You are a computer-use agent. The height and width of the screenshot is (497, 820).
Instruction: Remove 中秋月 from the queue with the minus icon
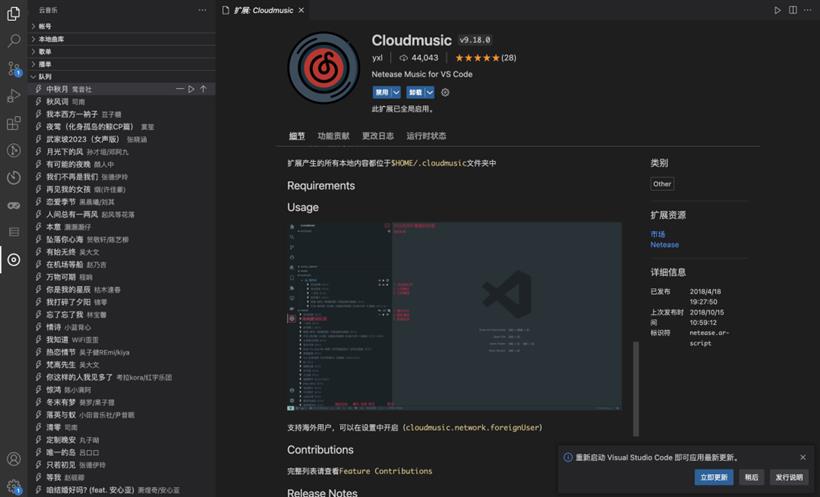click(x=179, y=89)
